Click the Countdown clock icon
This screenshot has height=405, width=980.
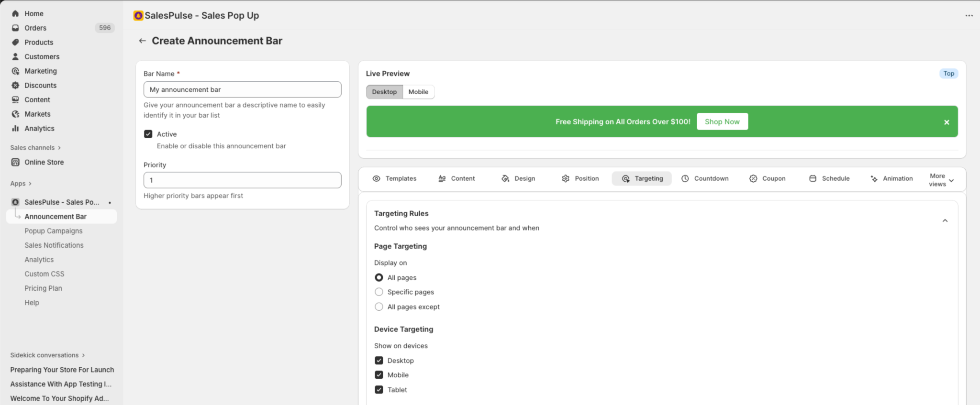(x=685, y=178)
